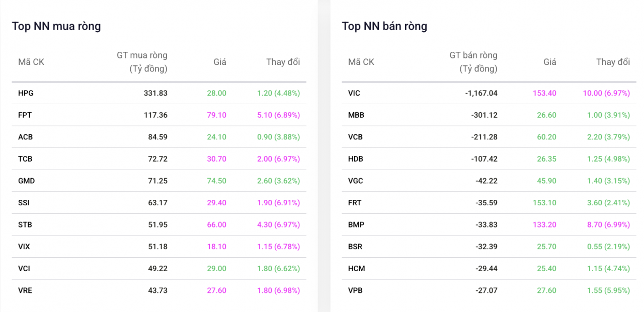Click the 'Top NN bán ròng' heading

[x=384, y=26]
